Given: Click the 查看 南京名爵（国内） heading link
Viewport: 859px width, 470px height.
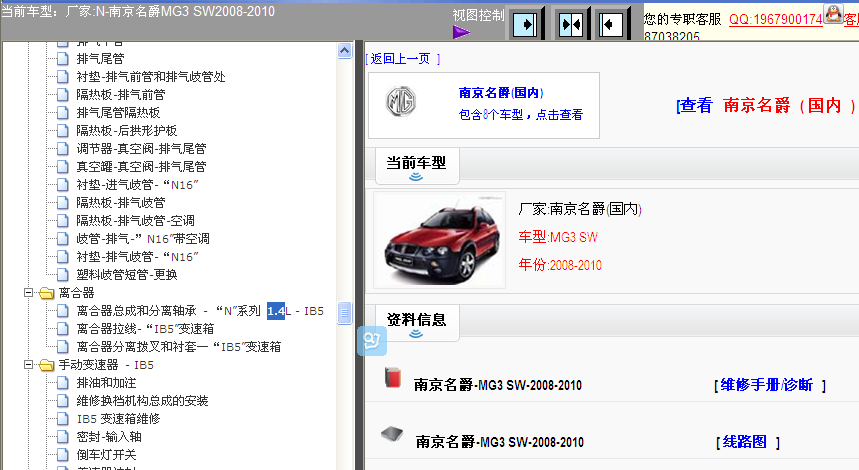Looking at the screenshot, I should pyautogui.click(x=766, y=105).
